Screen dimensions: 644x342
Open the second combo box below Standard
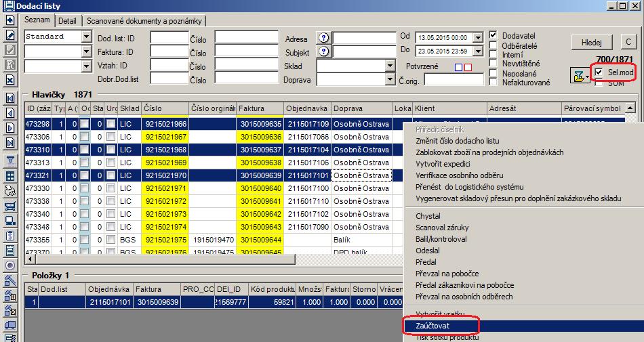coord(86,51)
